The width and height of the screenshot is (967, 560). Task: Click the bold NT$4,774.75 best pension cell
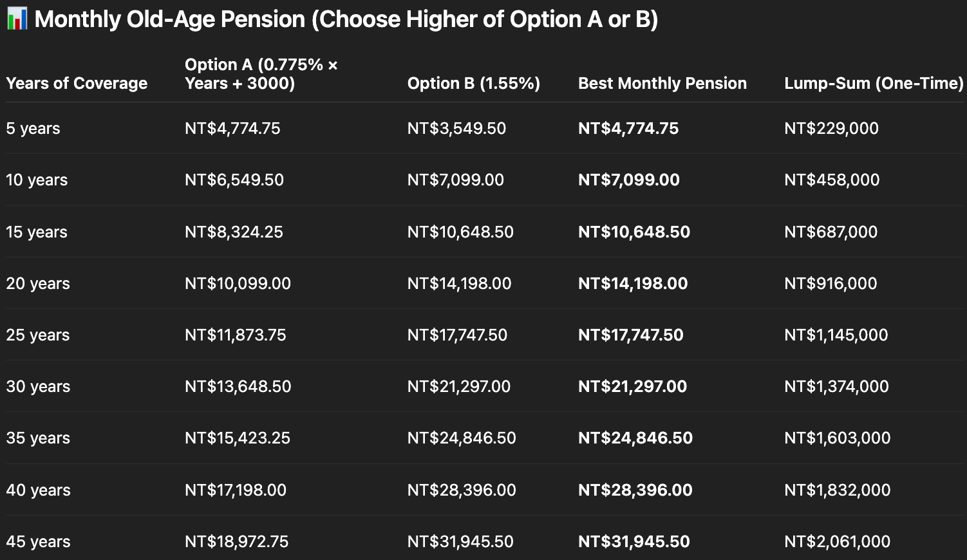click(x=628, y=128)
